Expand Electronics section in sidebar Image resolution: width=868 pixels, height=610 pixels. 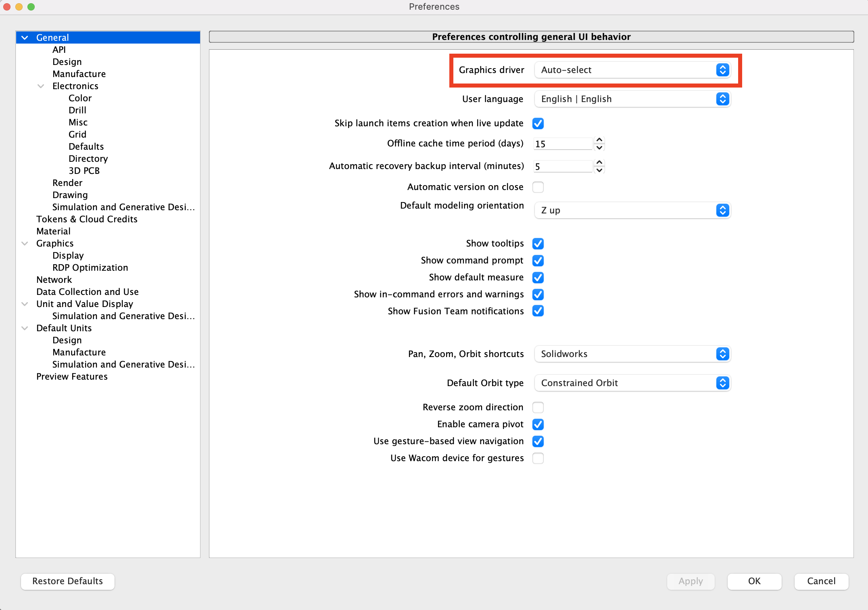coord(41,85)
